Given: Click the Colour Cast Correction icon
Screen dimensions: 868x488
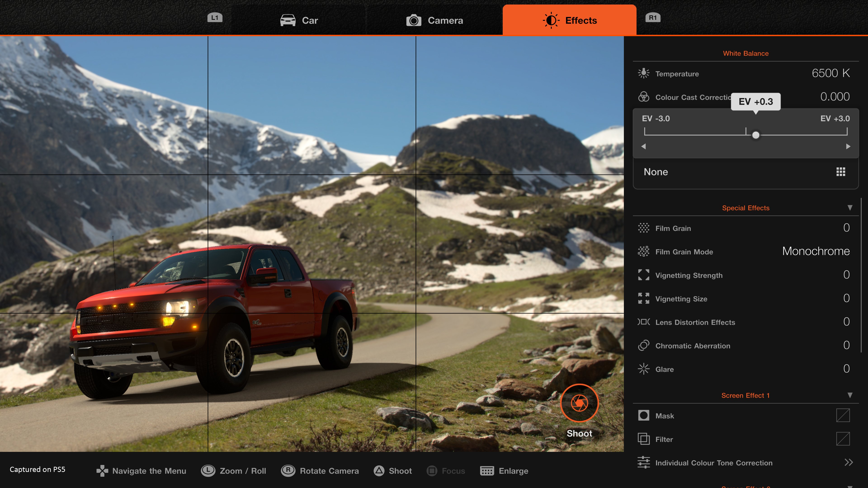Looking at the screenshot, I should 644,97.
